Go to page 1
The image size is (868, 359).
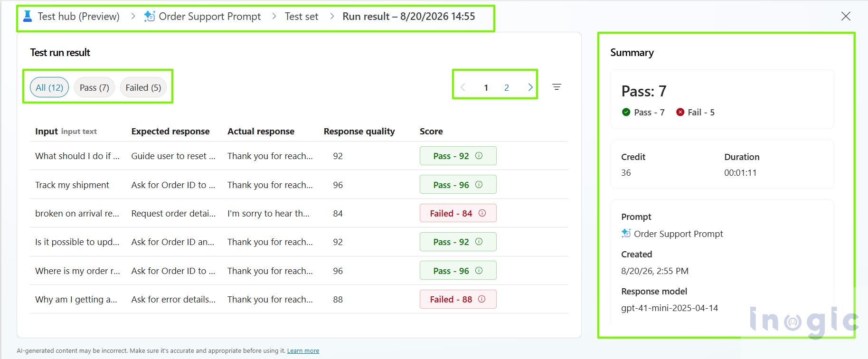coord(486,87)
